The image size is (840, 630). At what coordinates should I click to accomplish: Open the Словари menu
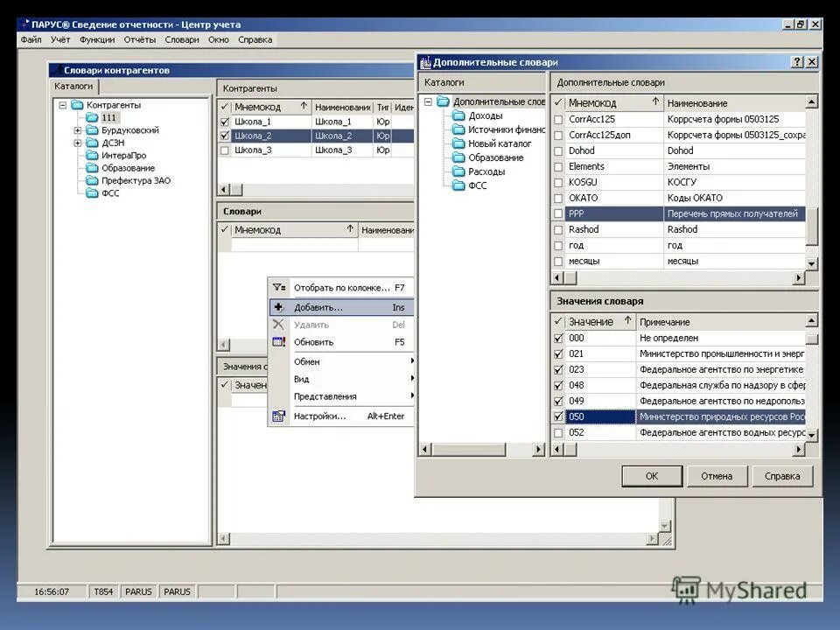[182, 39]
